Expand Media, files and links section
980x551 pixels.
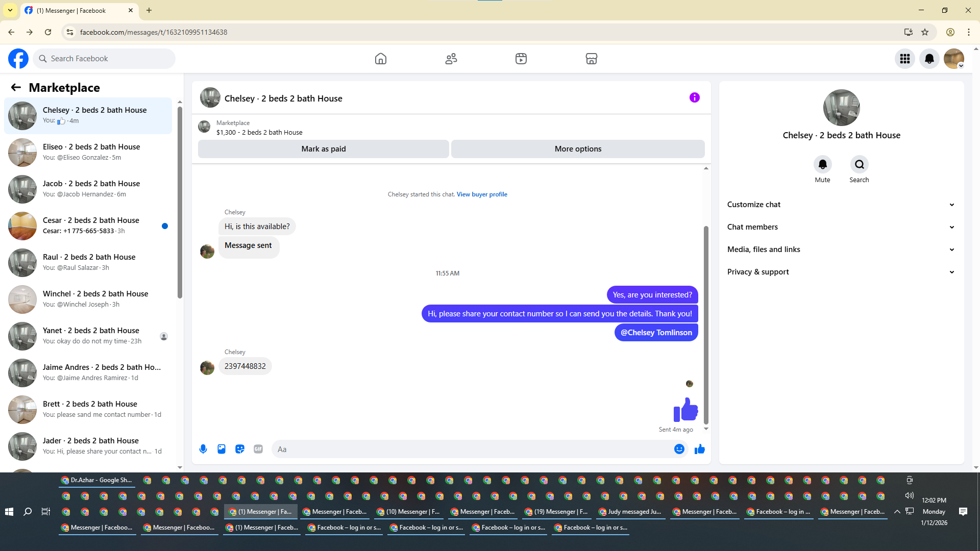point(841,249)
